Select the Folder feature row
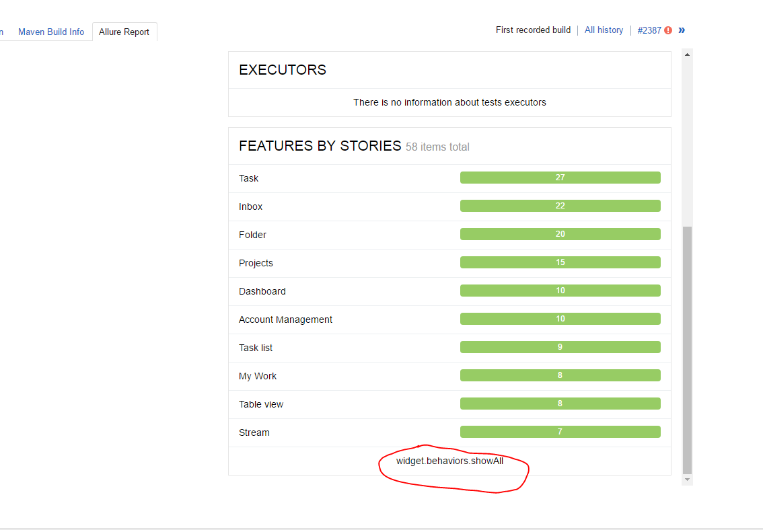The width and height of the screenshot is (763, 532). pos(252,234)
